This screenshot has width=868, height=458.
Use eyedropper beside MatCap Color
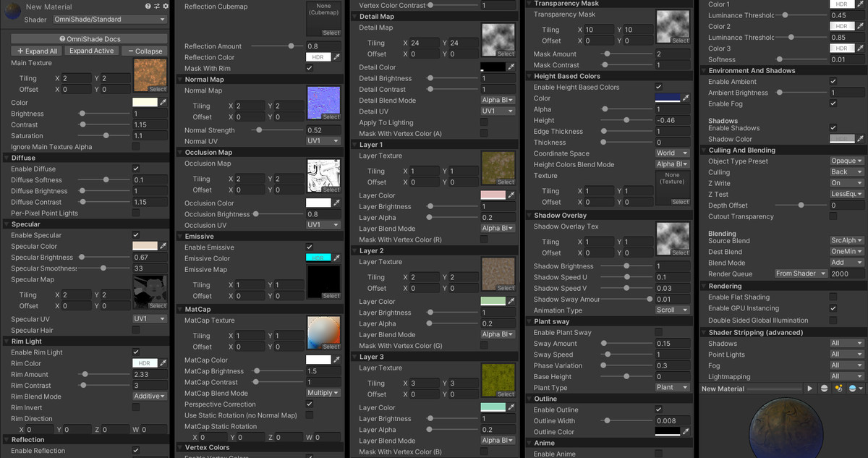coord(336,360)
